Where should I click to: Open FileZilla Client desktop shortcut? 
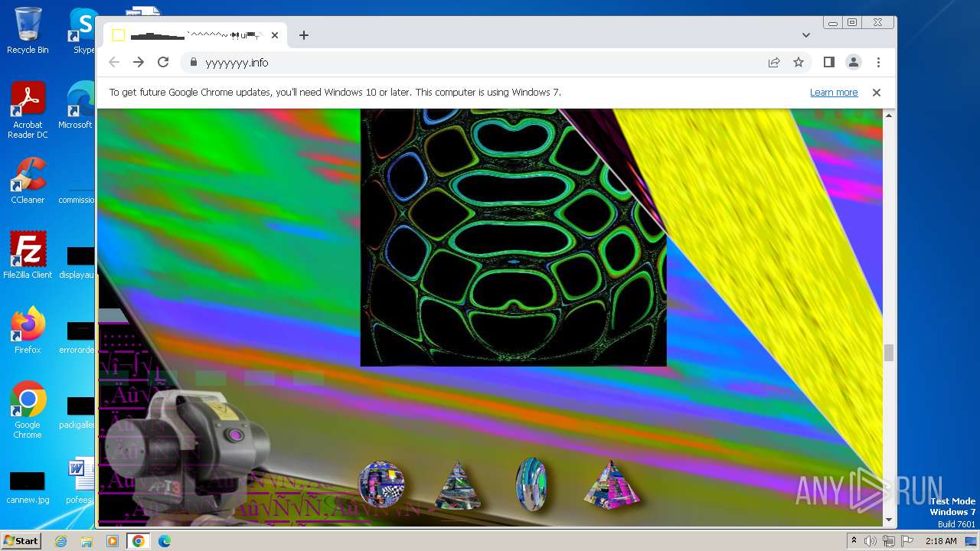point(28,255)
